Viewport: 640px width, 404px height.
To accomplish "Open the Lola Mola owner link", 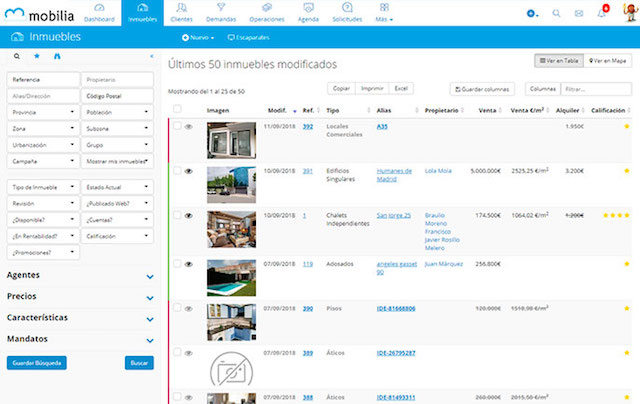I will click(x=438, y=171).
